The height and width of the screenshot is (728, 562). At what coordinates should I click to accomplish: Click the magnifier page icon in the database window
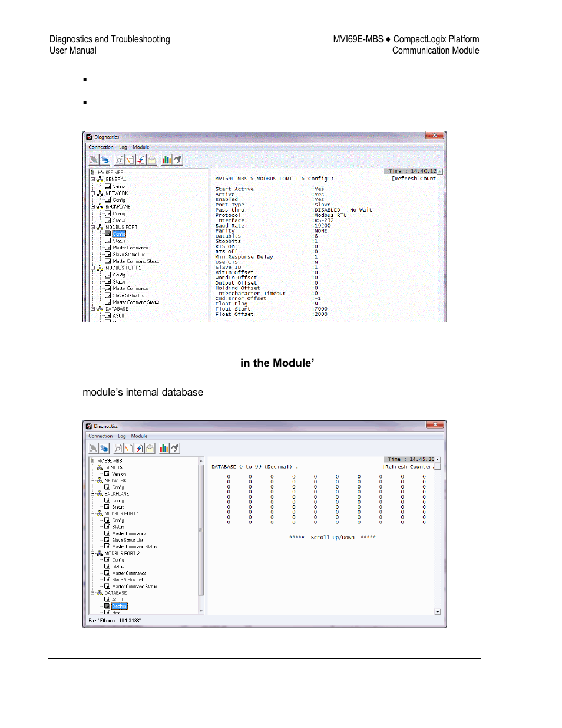coord(118,449)
